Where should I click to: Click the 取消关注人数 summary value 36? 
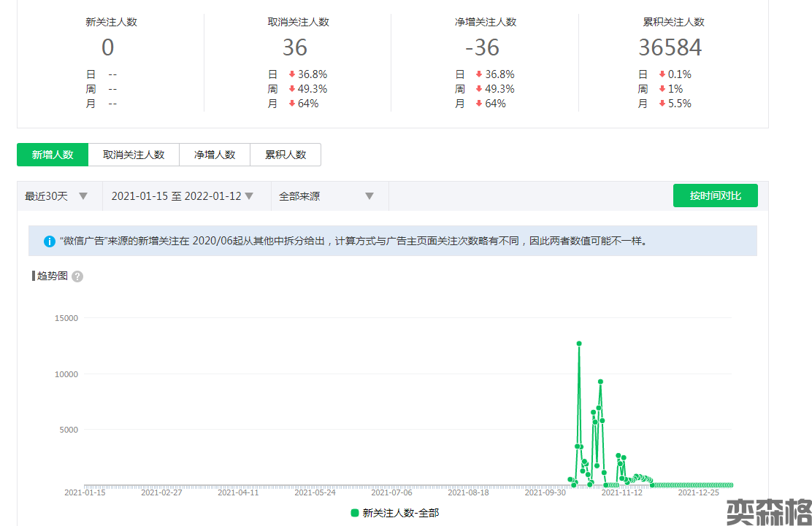pos(295,47)
